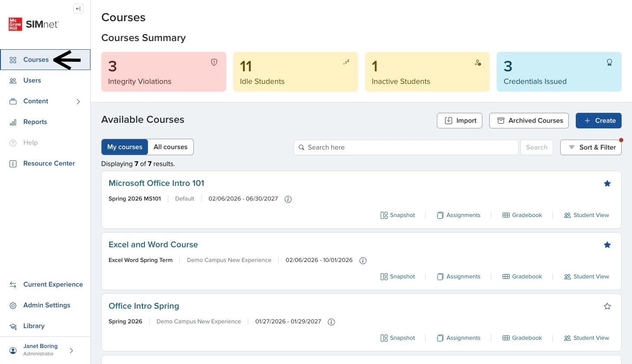Viewport: 632px width, 364px height.
Task: Show info for Microsoft Office Intro 101 dates
Action: tap(288, 199)
